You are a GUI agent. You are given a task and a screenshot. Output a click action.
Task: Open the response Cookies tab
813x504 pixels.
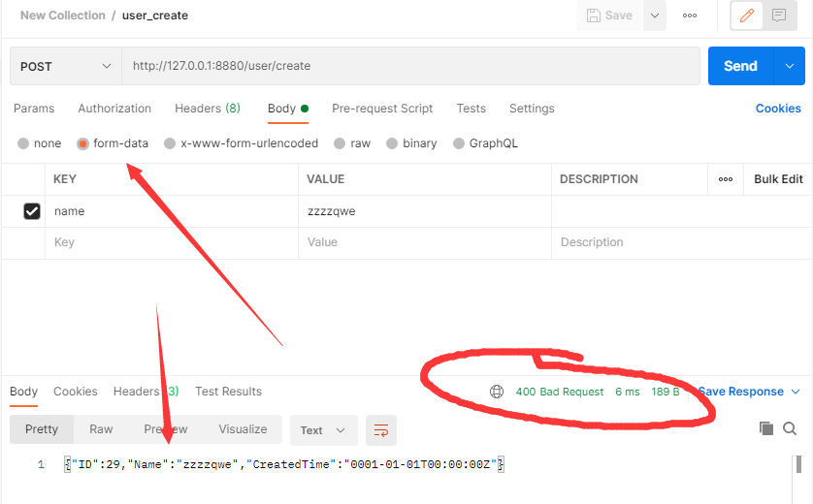(x=75, y=392)
